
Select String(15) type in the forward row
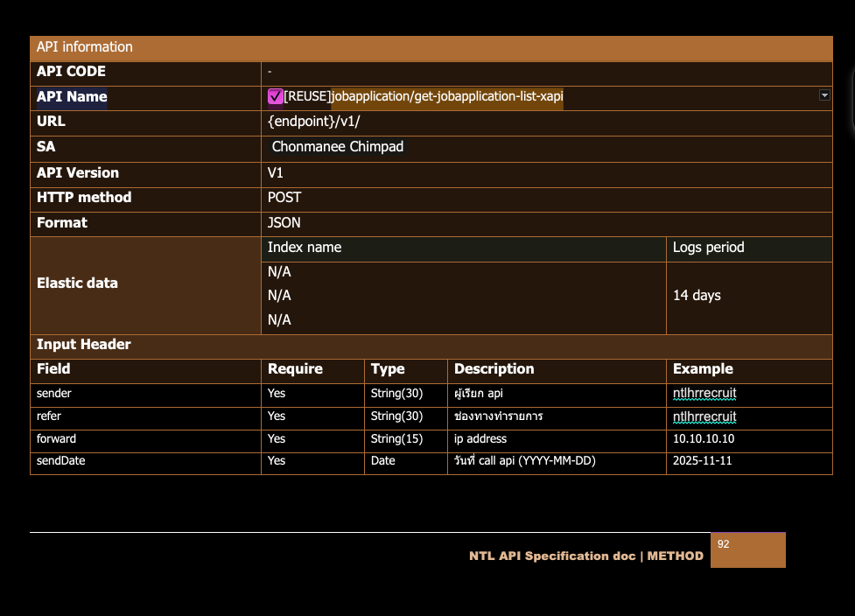(x=396, y=439)
